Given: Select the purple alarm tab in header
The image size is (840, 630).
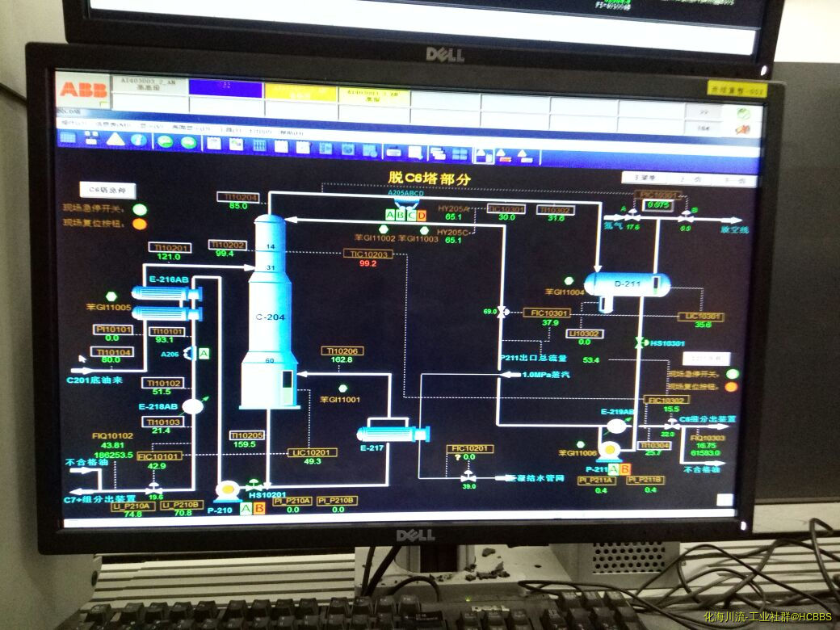Looking at the screenshot, I should [x=225, y=88].
